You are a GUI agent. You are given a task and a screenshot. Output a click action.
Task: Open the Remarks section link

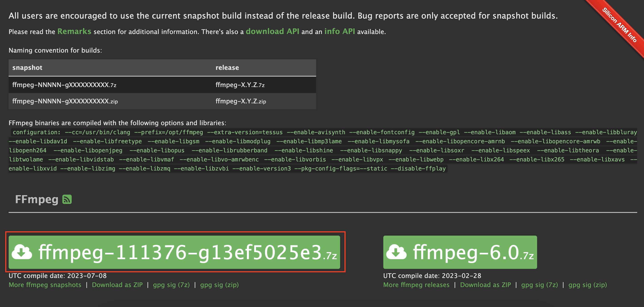pos(74,32)
